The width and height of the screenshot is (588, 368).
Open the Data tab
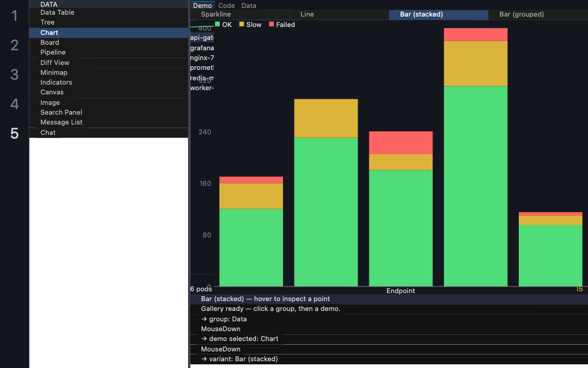249,6
